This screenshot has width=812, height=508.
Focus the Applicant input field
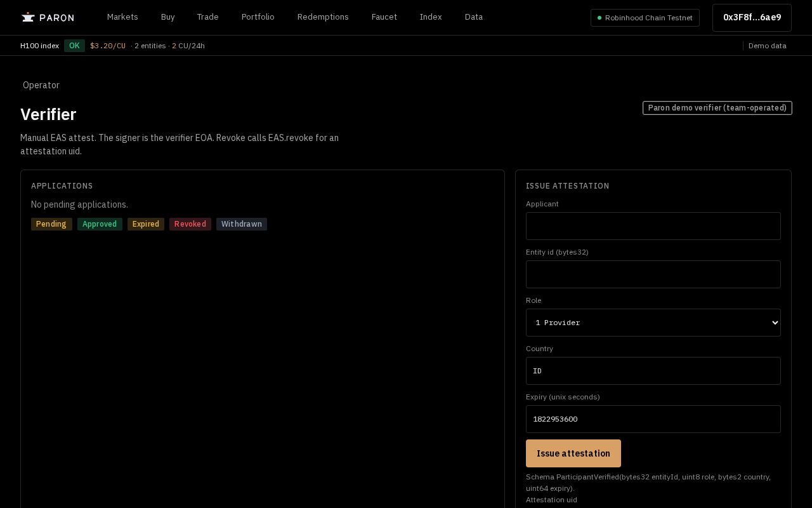coord(653,226)
